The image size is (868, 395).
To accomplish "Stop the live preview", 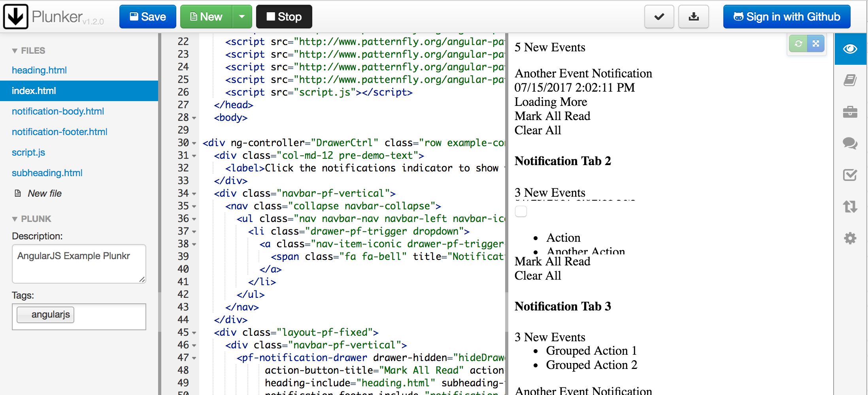I will coord(284,17).
